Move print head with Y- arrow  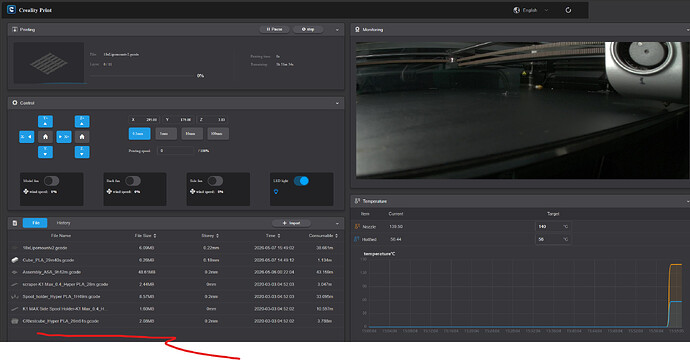[x=45, y=152]
